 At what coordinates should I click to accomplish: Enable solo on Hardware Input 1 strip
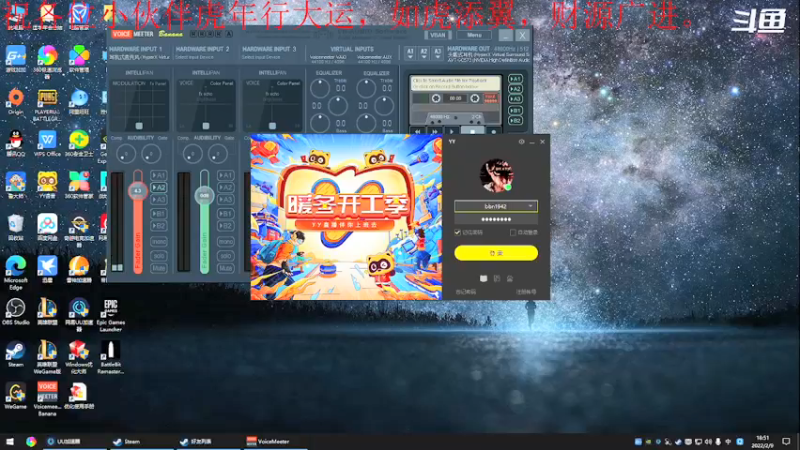point(159,255)
